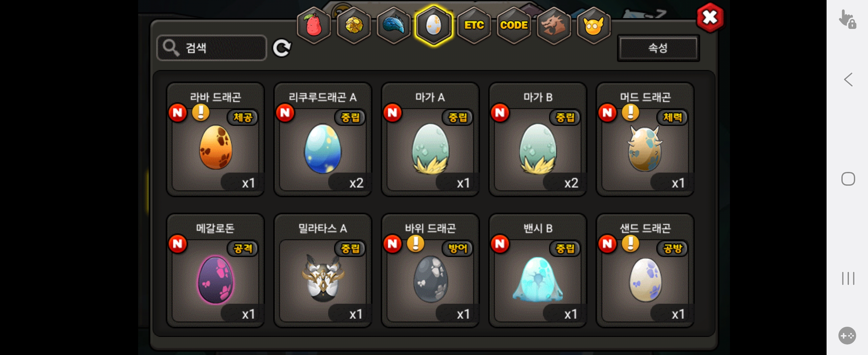Image resolution: width=868 pixels, height=355 pixels.
Task: Open the gamepad icon in side panel
Action: pos(847,336)
